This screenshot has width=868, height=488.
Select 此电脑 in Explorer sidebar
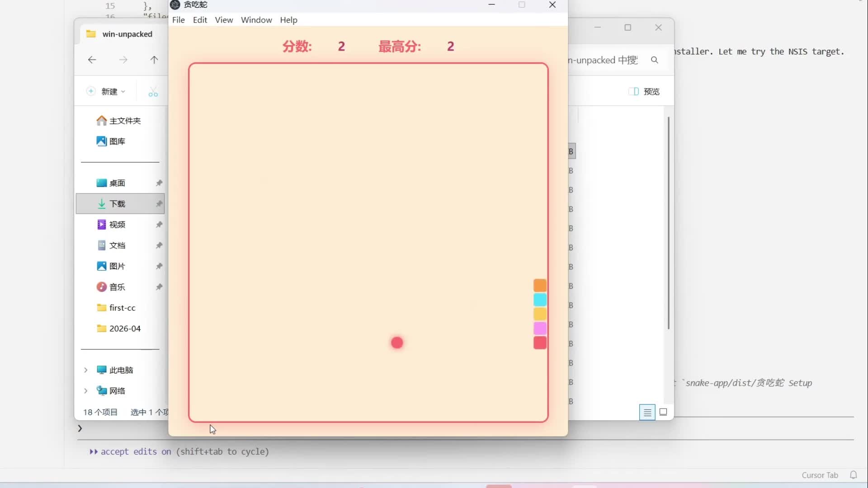pyautogui.click(x=115, y=370)
